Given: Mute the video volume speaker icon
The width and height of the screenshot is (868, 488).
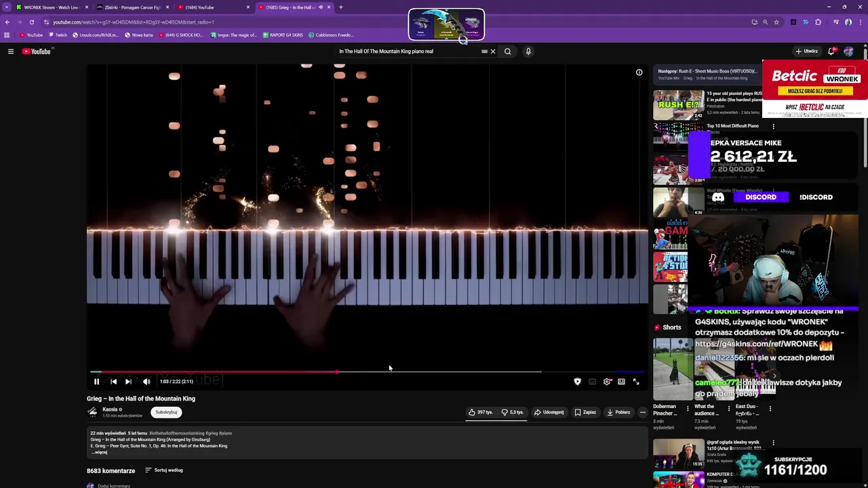Looking at the screenshot, I should 146,382.
